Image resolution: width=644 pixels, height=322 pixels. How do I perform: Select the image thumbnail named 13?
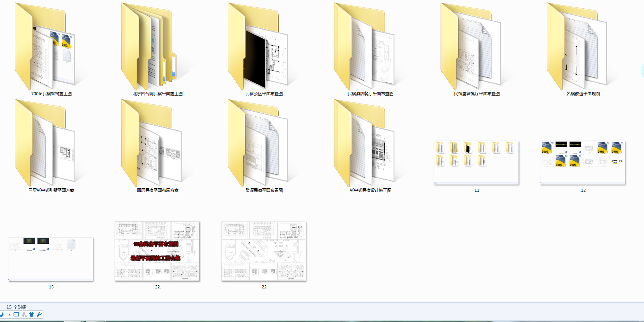coord(51,259)
